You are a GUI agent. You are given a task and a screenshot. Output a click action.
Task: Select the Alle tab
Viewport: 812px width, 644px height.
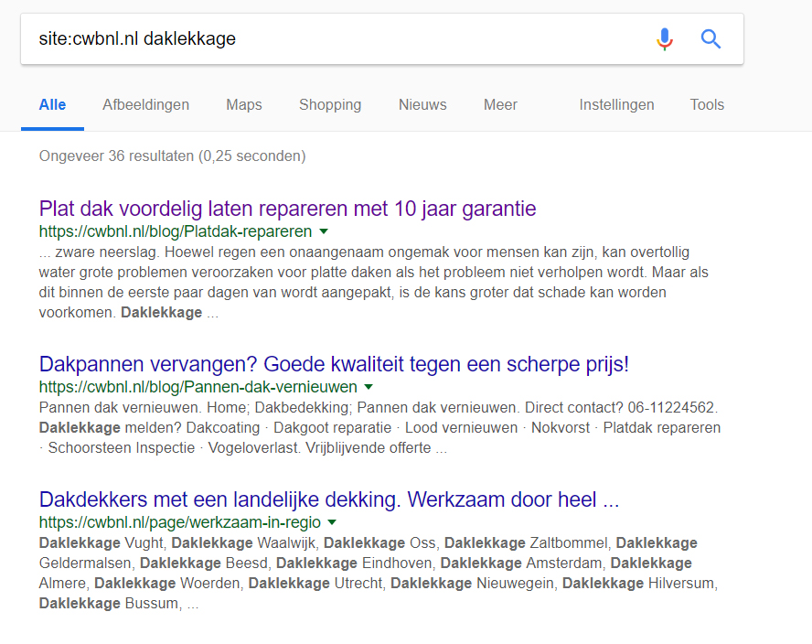(52, 104)
